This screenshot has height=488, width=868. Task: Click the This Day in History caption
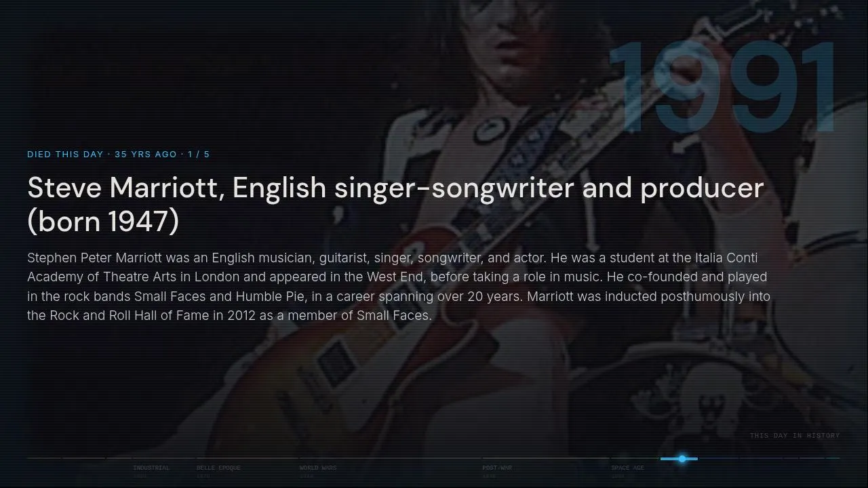pyautogui.click(x=795, y=435)
